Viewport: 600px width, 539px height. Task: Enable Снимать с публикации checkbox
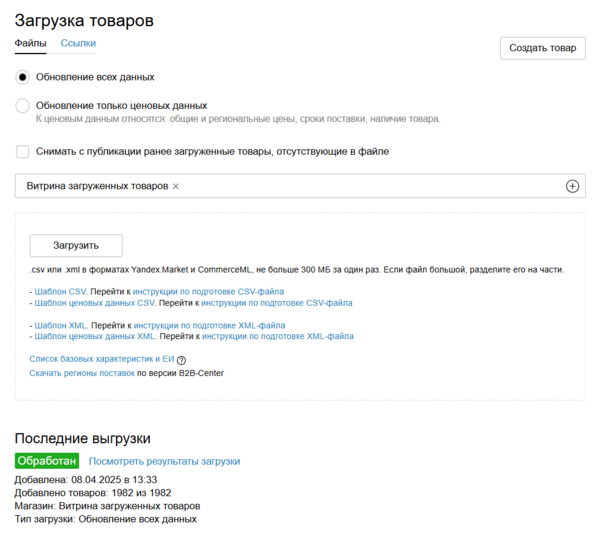tap(23, 151)
